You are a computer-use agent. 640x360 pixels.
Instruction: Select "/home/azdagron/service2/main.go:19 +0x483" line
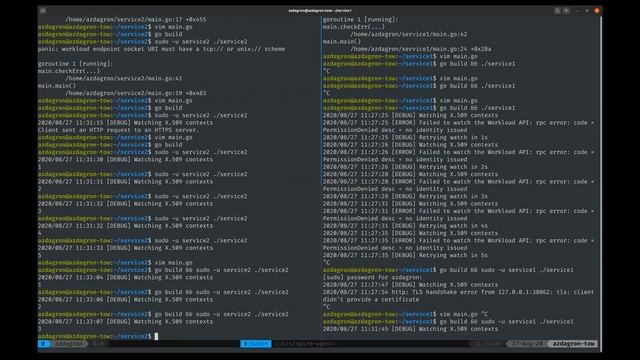[136, 93]
